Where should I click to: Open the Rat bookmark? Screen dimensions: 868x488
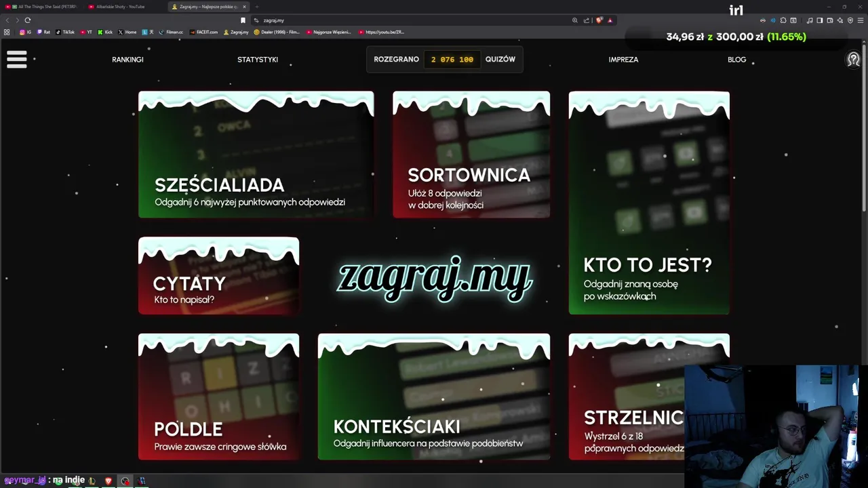pyautogui.click(x=43, y=32)
